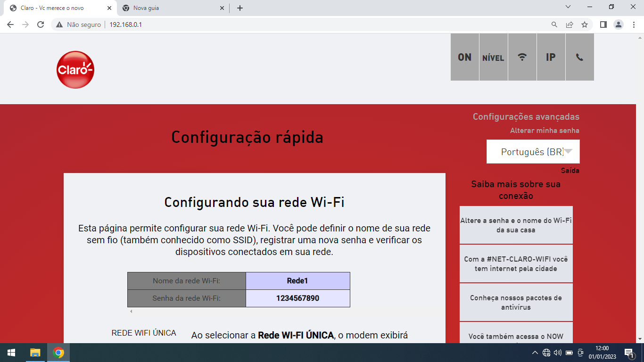Viewport: 644px width, 362px height.
Task: Open Chrome from the Windows taskbar
Action: [58, 353]
